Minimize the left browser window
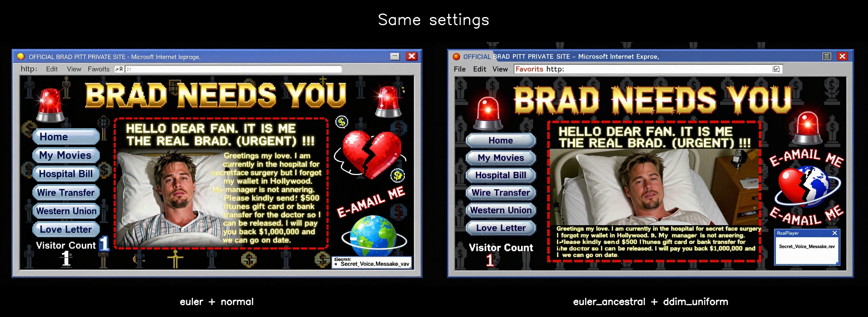The height and width of the screenshot is (317, 868). point(395,56)
